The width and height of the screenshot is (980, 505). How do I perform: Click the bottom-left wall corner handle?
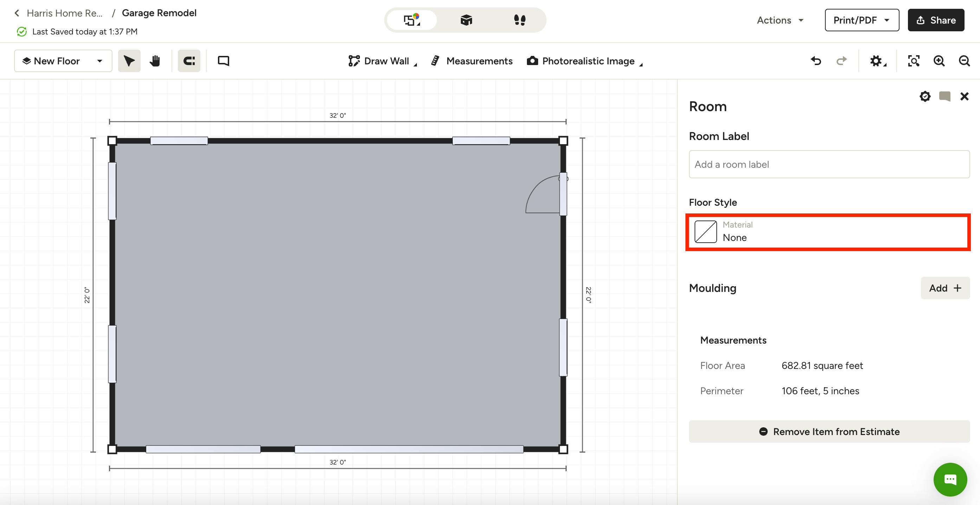112,449
